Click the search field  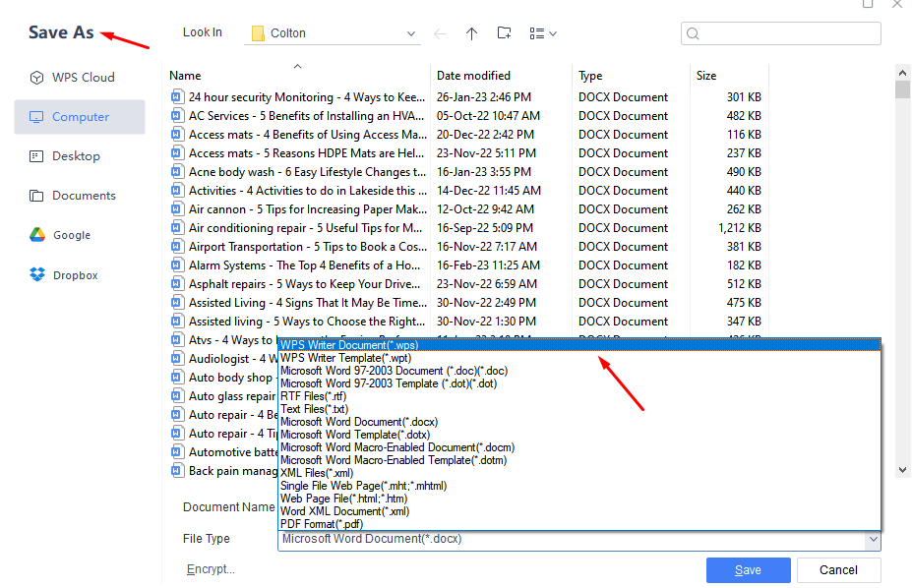(x=780, y=33)
